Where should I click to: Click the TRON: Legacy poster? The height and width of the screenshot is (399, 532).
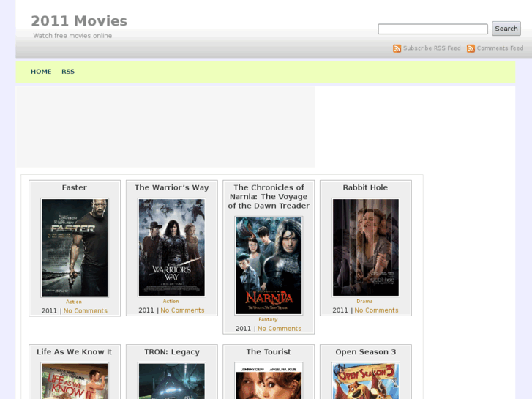tap(172, 381)
